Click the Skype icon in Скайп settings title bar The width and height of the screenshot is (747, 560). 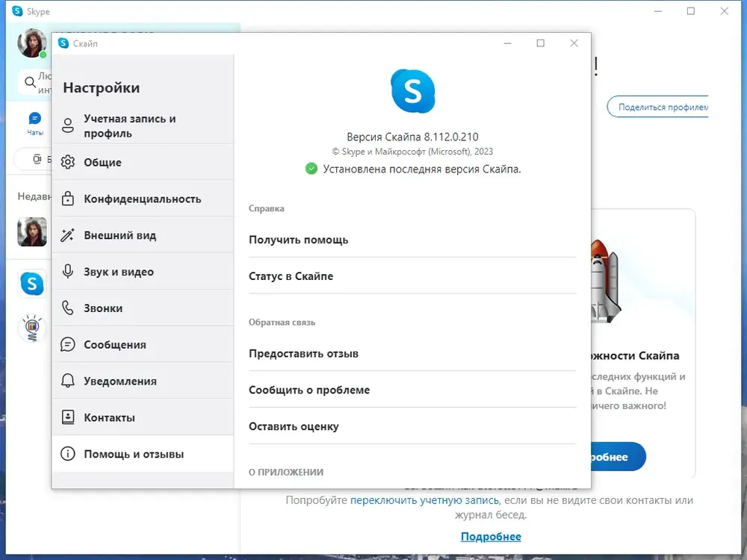coord(63,43)
